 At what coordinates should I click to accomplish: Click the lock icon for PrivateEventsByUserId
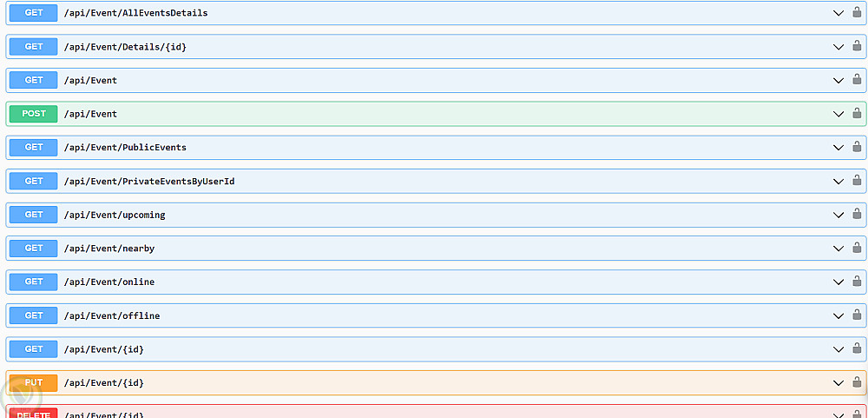point(857,180)
